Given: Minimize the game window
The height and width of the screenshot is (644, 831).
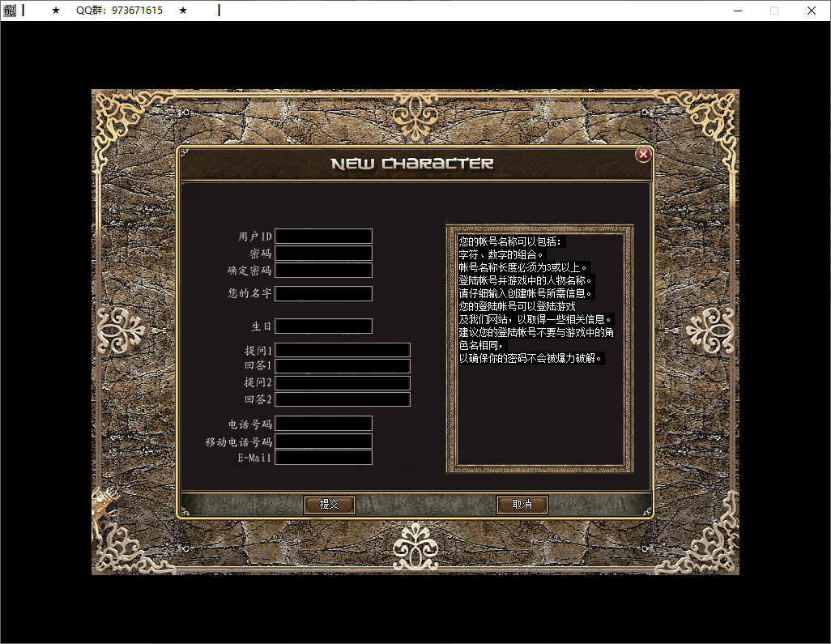Looking at the screenshot, I should click(738, 11).
